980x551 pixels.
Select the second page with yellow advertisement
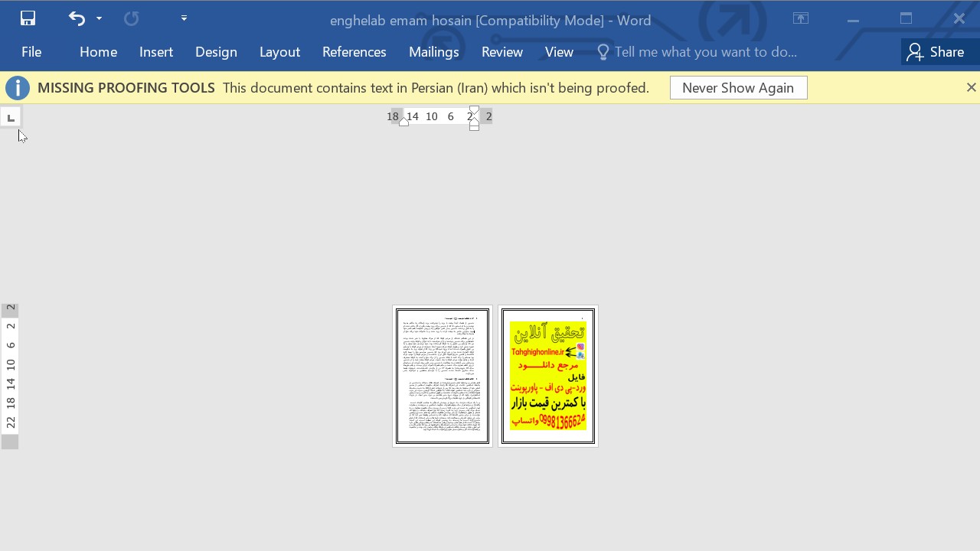pos(548,376)
